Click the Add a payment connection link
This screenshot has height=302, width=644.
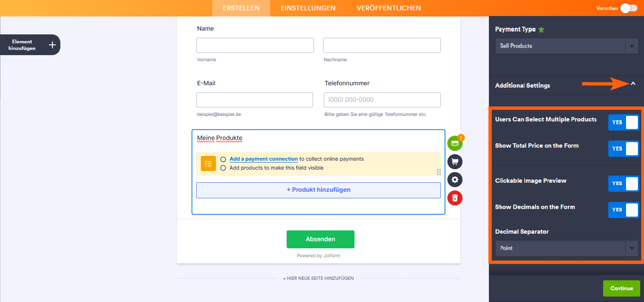pyautogui.click(x=264, y=159)
